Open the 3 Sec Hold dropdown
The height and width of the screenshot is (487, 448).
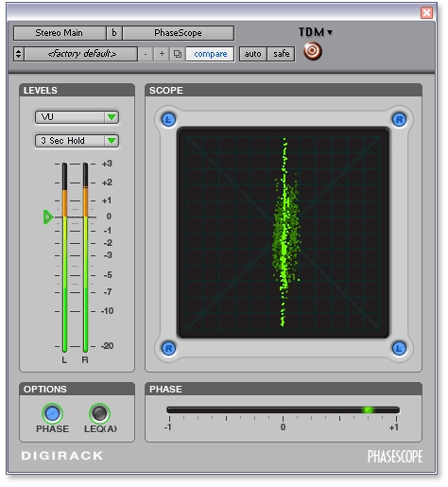click(77, 141)
